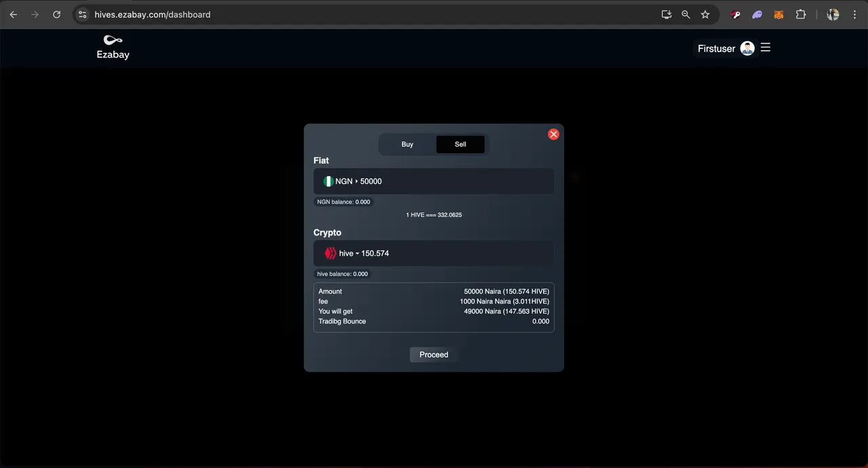Bookmark this page with star icon
Screen dimensions: 868x468
pyautogui.click(x=705, y=14)
